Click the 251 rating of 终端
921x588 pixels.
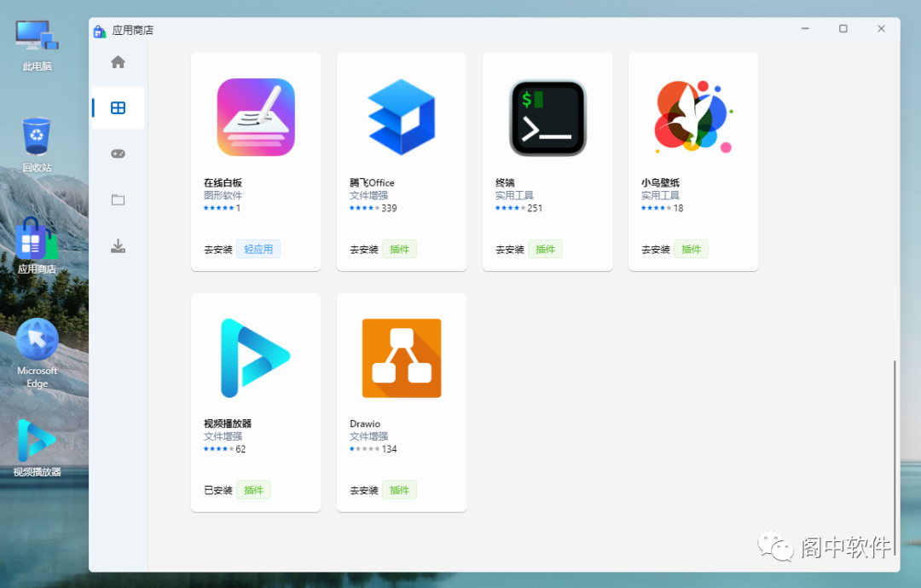click(x=535, y=208)
